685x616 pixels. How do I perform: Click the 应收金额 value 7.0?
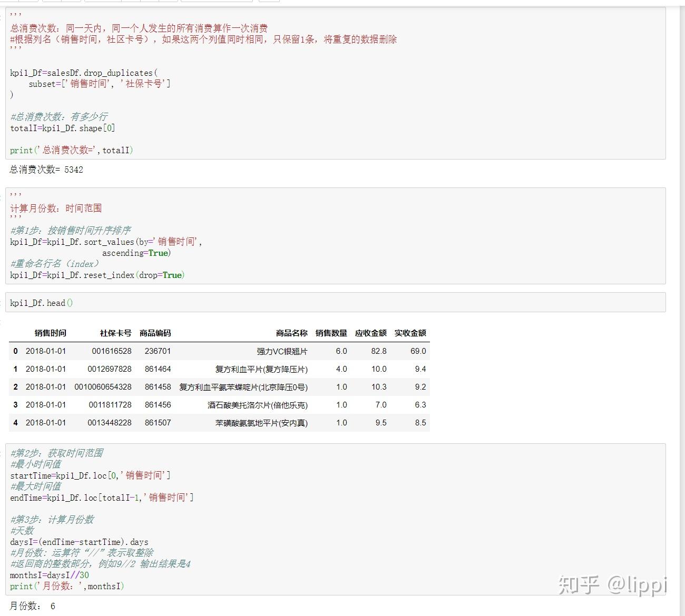coord(381,405)
